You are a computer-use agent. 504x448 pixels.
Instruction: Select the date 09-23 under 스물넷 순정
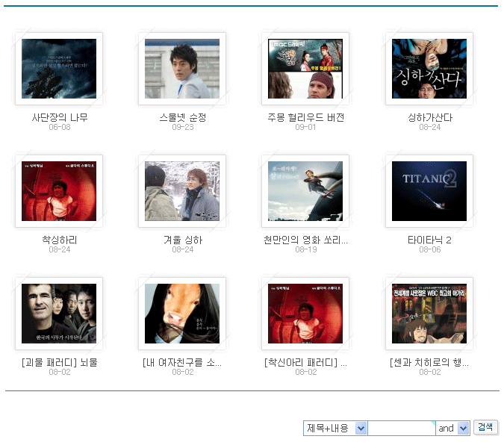(x=183, y=127)
